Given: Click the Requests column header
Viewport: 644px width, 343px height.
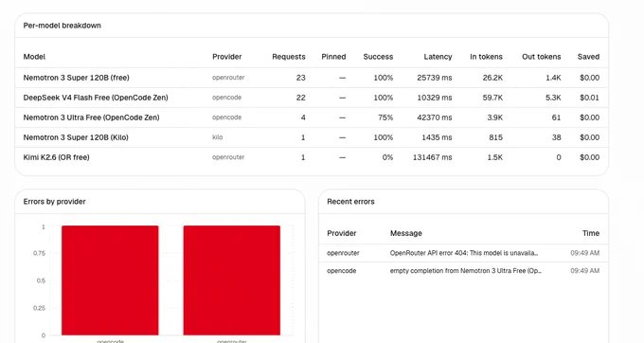Looking at the screenshot, I should (x=288, y=57).
